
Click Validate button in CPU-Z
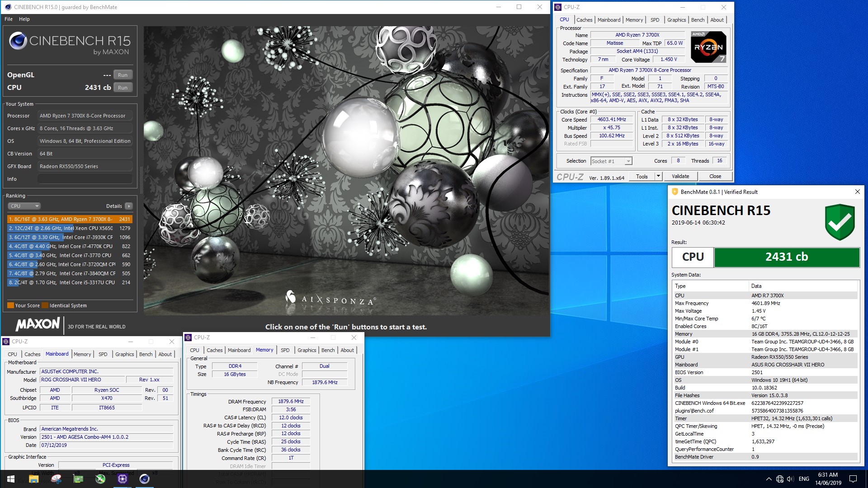680,176
